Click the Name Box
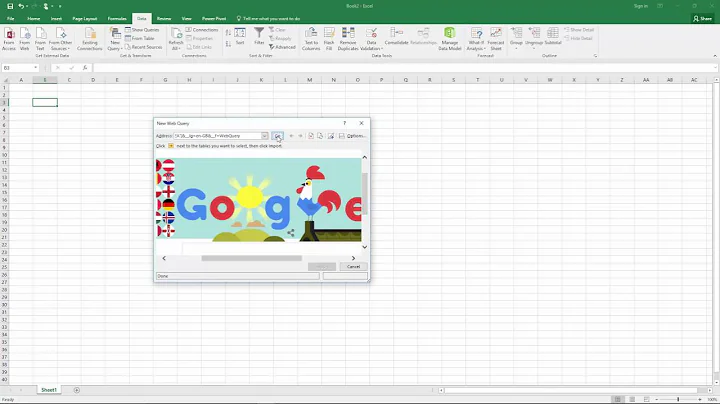 pyautogui.click(x=20, y=68)
